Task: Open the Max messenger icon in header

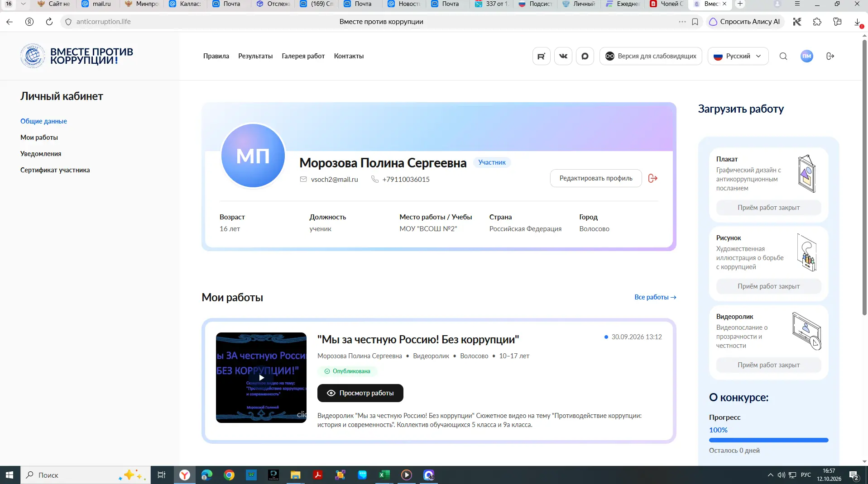Action: click(x=585, y=56)
